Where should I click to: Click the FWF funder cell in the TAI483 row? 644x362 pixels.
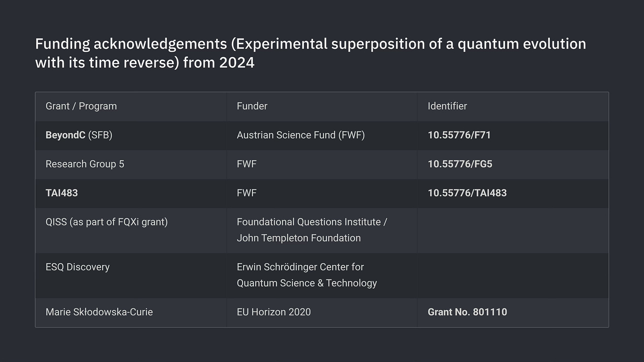click(x=246, y=193)
